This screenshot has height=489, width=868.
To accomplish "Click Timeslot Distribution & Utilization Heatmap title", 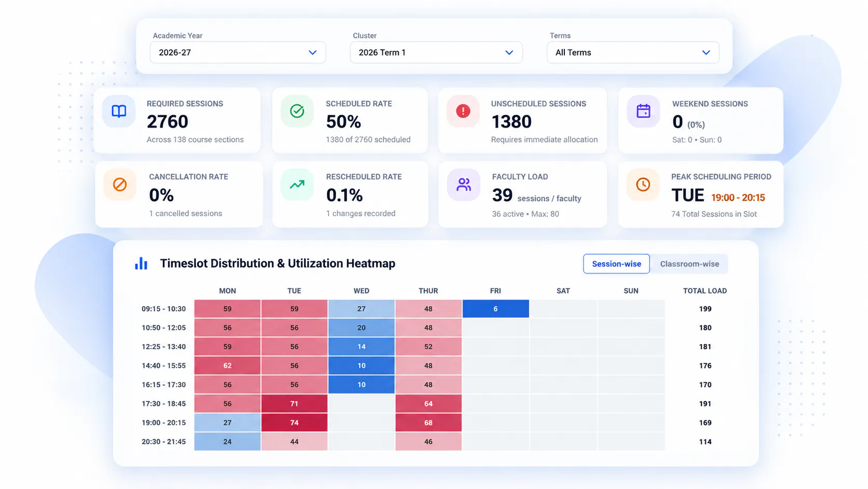I will point(278,263).
